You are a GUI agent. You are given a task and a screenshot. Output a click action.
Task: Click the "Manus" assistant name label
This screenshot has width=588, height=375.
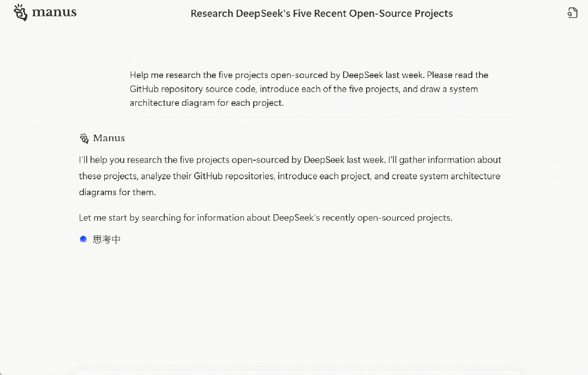[109, 138]
